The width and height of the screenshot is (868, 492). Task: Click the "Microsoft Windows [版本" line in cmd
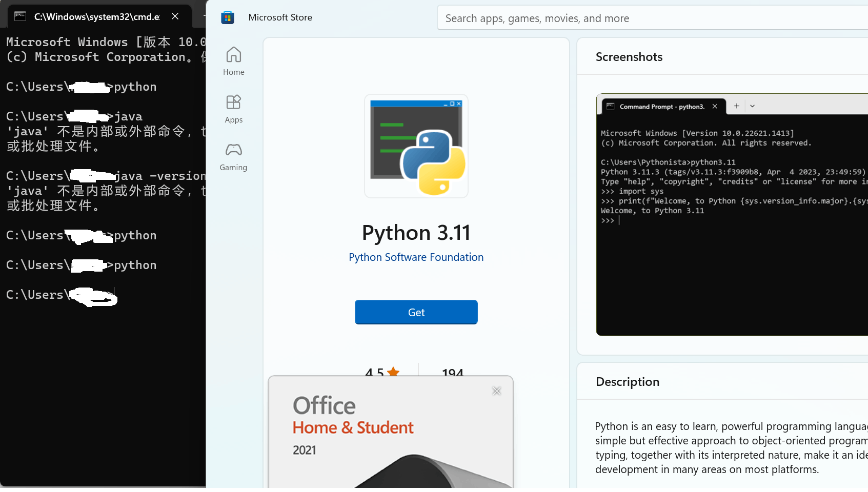106,42
